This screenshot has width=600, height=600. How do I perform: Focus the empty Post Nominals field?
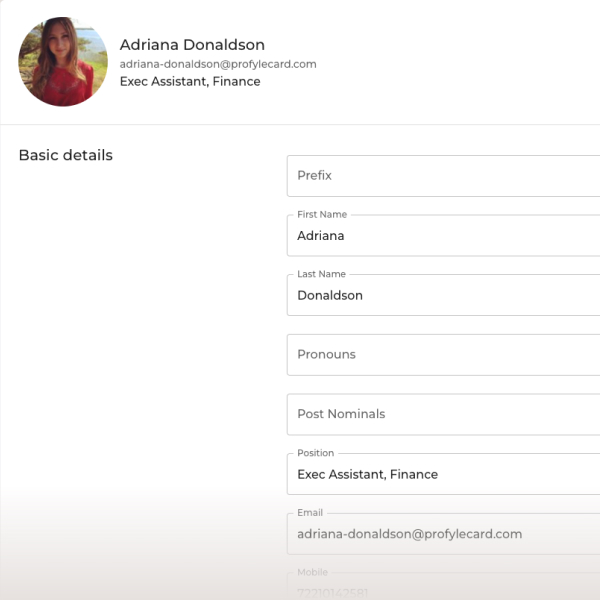[443, 414]
